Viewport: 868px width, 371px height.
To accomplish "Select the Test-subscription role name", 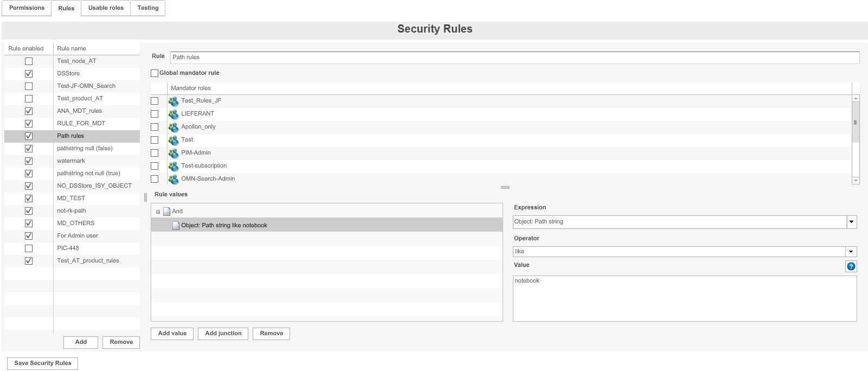I will coord(204,166).
